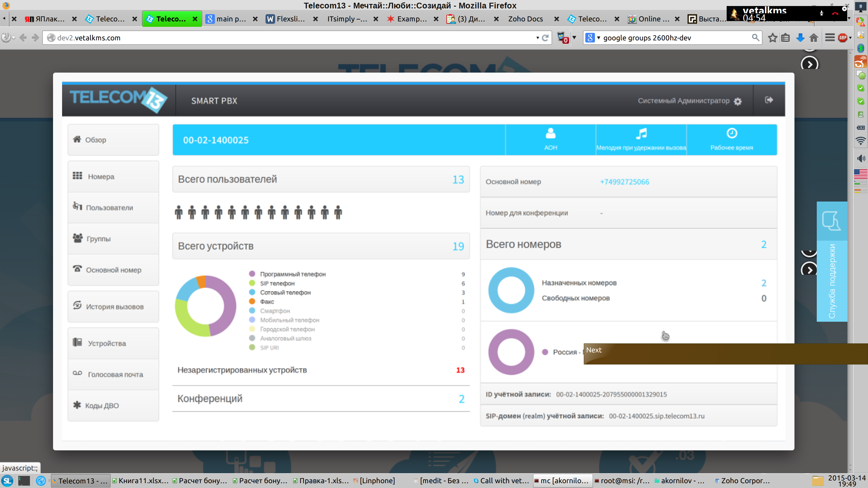Screen dimensions: 868x488
Task: Toggle Сотовый телефон legend entry
Action: point(280,292)
